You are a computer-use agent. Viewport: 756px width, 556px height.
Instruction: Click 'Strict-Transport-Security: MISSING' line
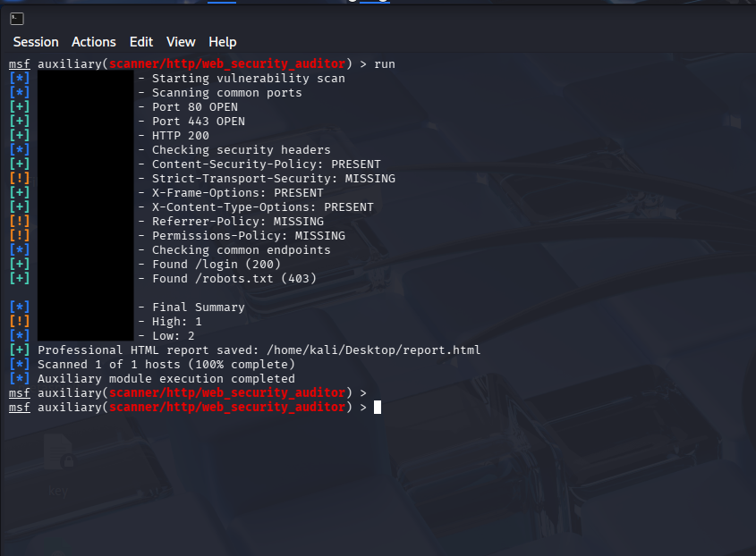coord(274,179)
